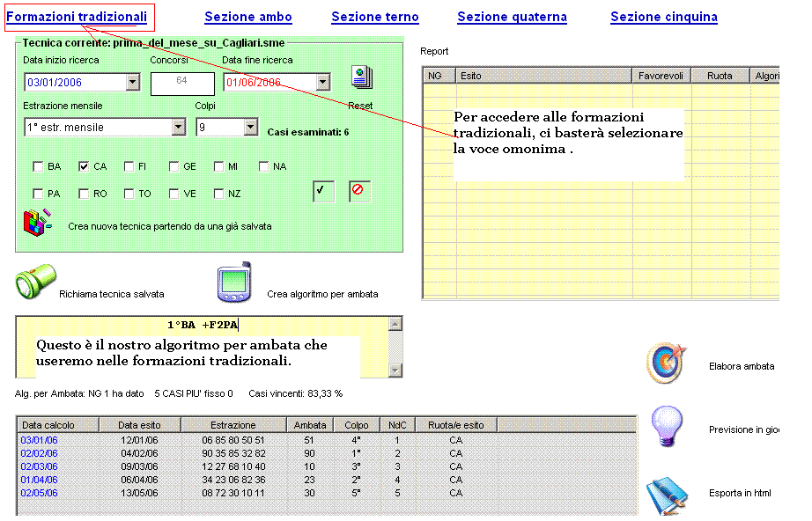Switch to Sezione cinquina
This screenshot has width=812, height=521.
(664, 17)
